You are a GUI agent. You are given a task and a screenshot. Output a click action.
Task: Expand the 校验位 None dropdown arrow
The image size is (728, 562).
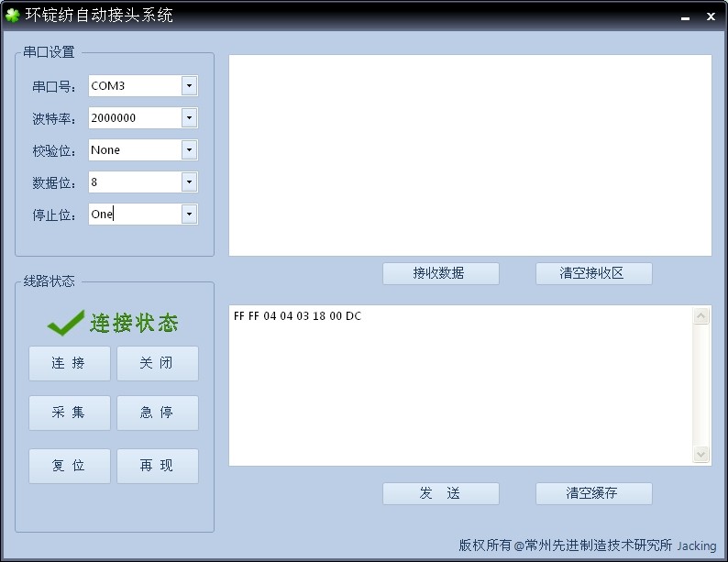point(189,150)
